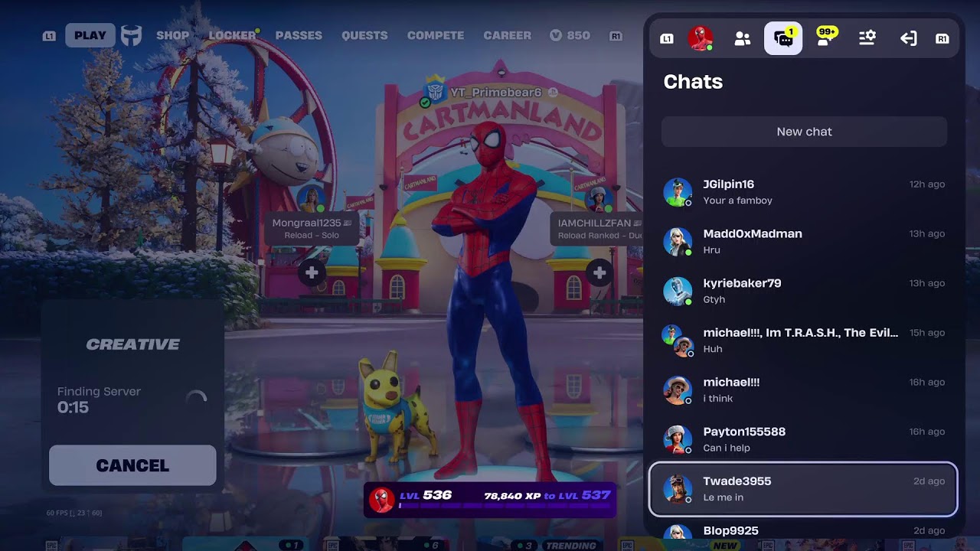Click the R1 shoulder button icon in sidebar
This screenshot has width=980, height=551.
942,38
